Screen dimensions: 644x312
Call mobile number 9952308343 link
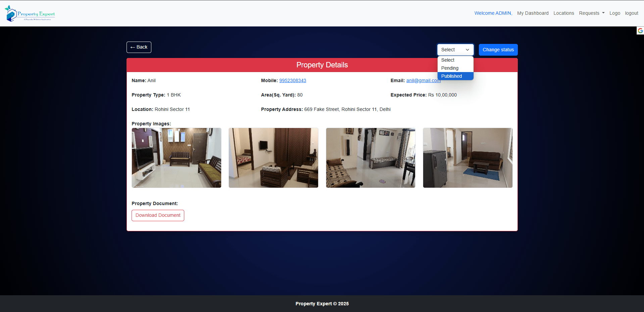click(x=292, y=80)
